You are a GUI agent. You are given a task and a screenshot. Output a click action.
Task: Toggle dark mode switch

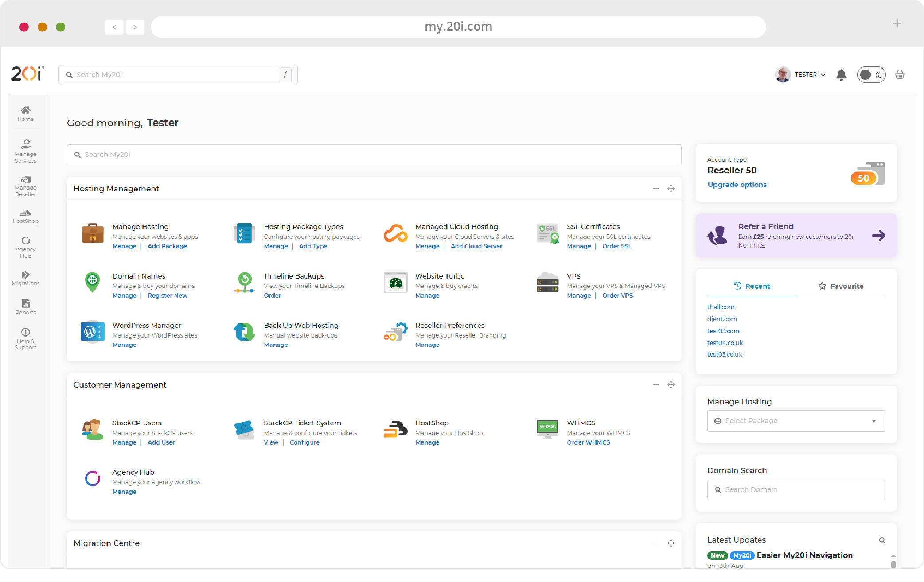tap(871, 75)
